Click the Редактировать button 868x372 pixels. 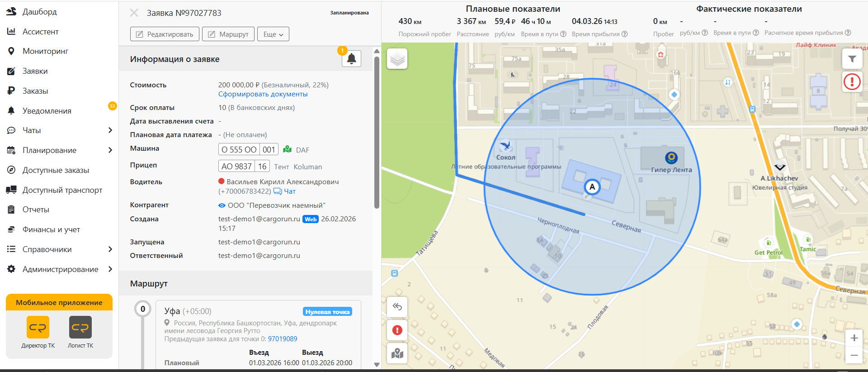165,34
